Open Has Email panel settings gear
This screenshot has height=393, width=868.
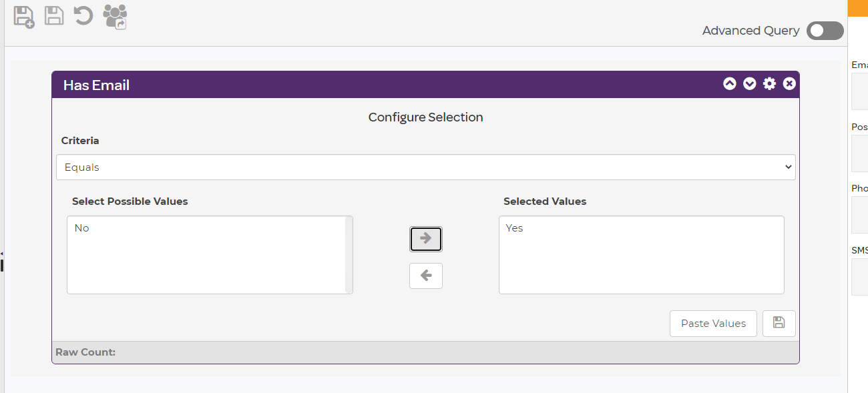(x=769, y=83)
